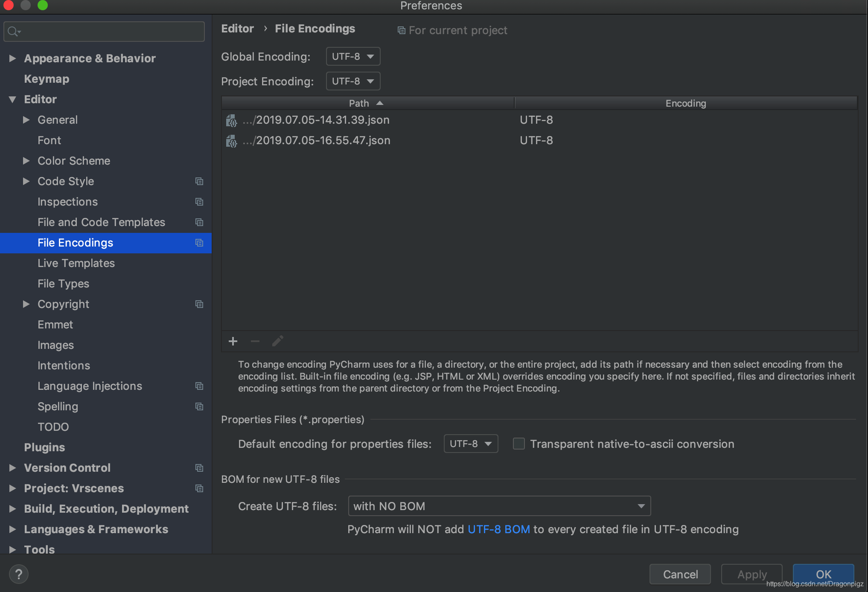Open Language Injections settings page

click(90, 386)
